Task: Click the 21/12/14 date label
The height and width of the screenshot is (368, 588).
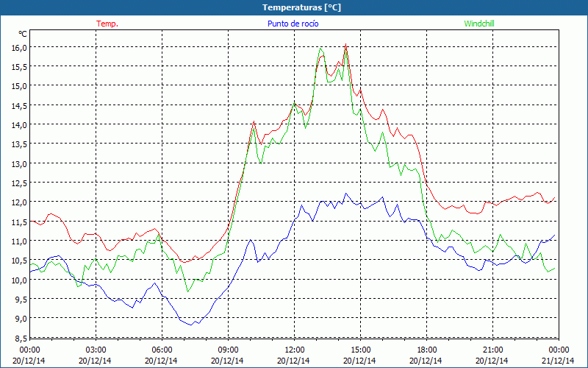Action: coord(558,361)
